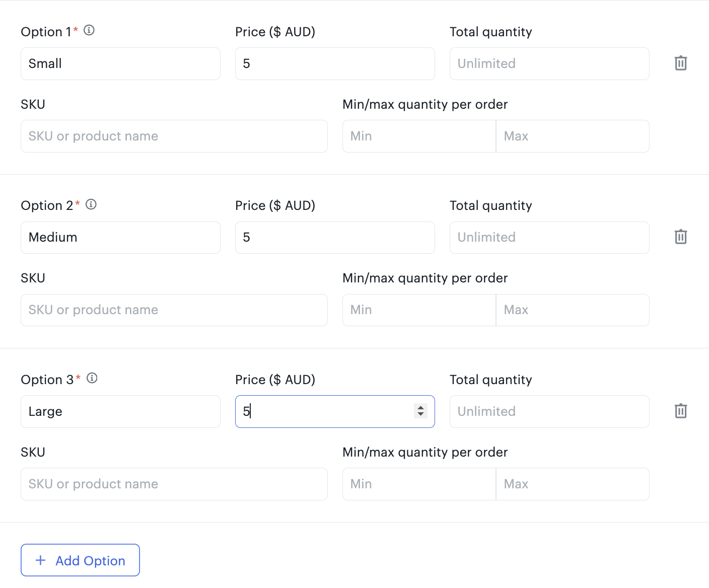Screen dimensions: 709x588
Task: Click the 'SKU' label under Option 1
Action: tap(33, 104)
